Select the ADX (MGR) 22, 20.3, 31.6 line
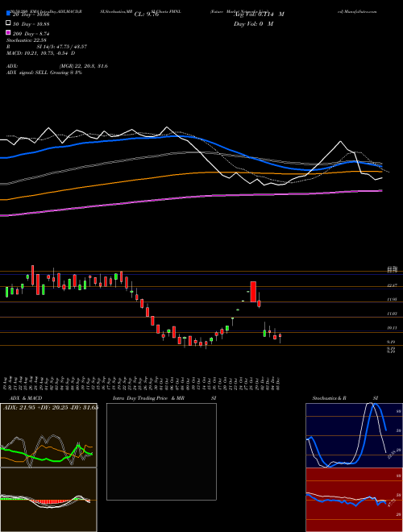 tap(57, 66)
